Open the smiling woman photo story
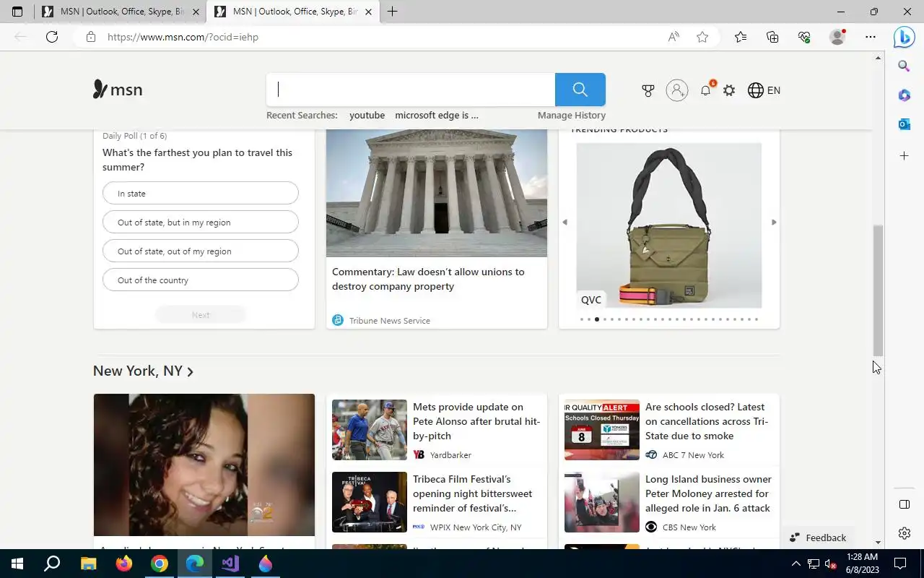924x578 pixels. (x=204, y=465)
